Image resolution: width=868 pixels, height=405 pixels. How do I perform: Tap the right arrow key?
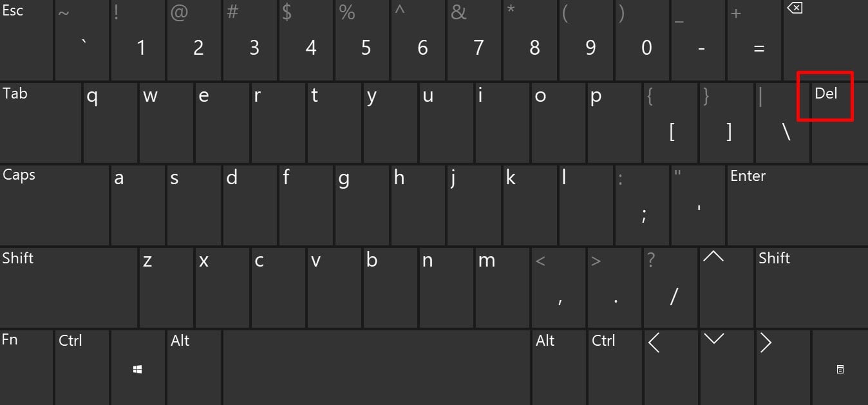click(782, 369)
